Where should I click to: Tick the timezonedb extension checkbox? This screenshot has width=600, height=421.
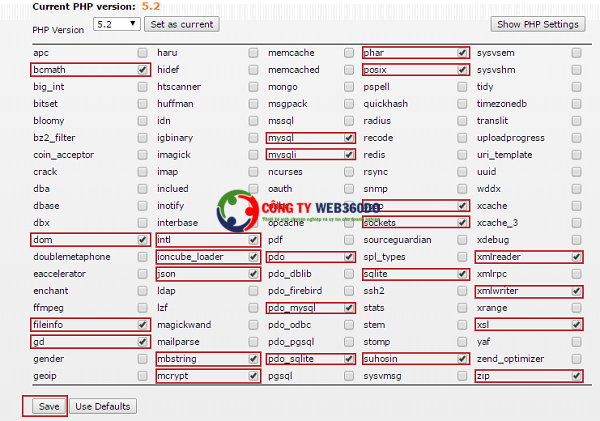(x=576, y=104)
